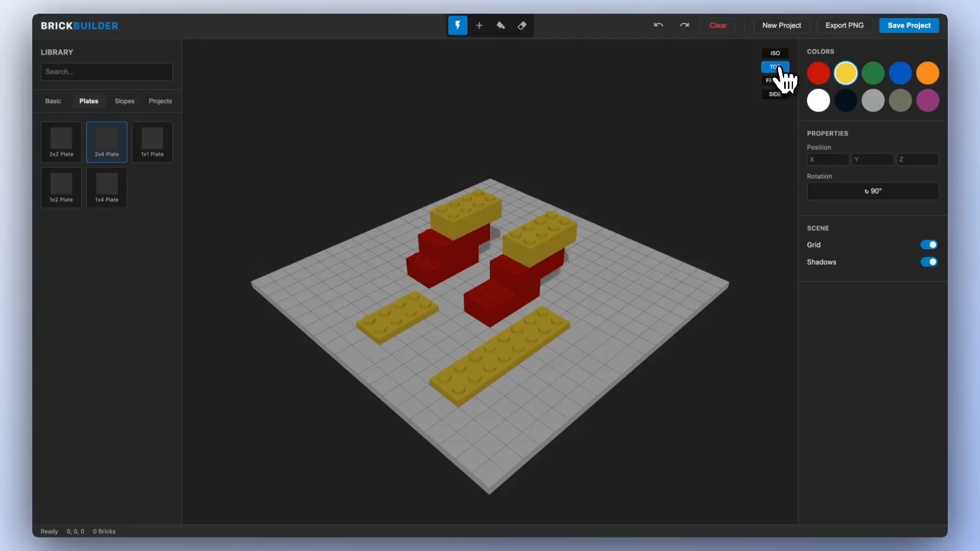Switch to ISO camera view
Viewport: 980px width, 551px height.
click(x=775, y=53)
